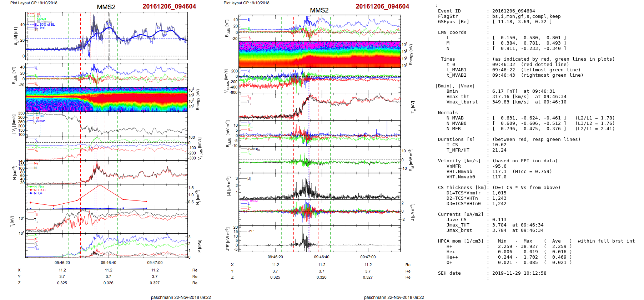This screenshot has width=644, height=300.
Task: Select the T_CS duration value 10.62
Action: coord(498,145)
